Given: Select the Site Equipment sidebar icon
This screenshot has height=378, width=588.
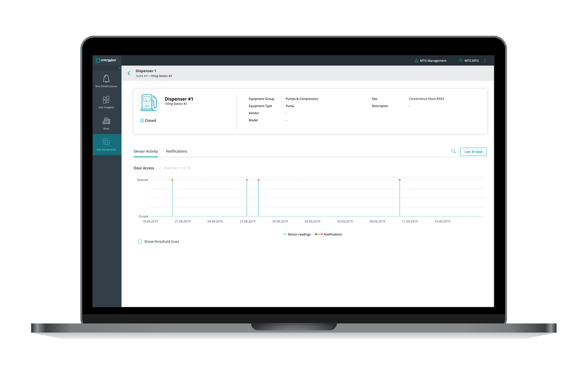Looking at the screenshot, I should [x=106, y=143].
